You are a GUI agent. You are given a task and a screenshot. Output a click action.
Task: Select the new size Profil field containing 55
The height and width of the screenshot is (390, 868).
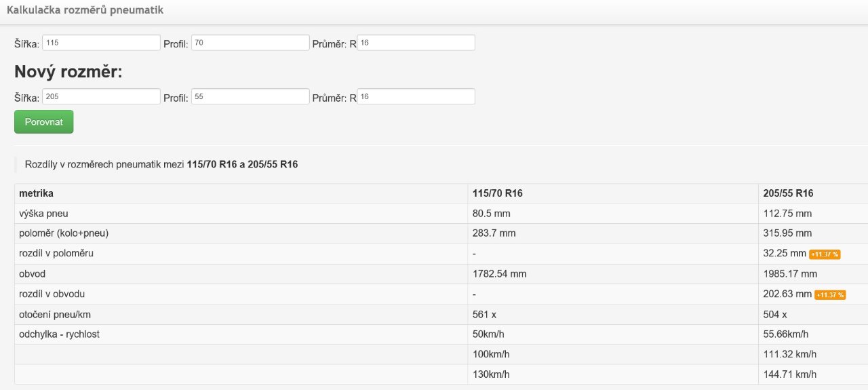[250, 97]
